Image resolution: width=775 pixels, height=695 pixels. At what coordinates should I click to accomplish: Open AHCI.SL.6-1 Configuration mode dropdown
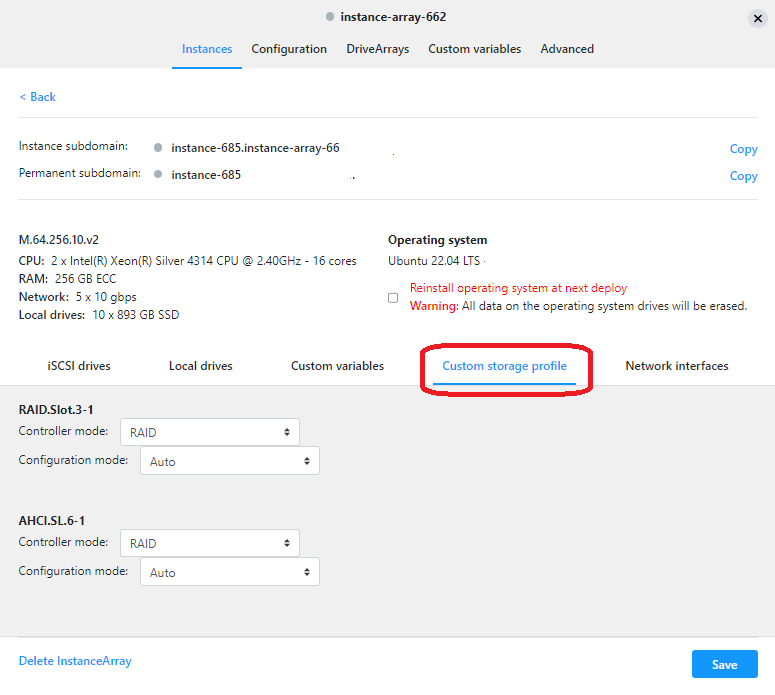(x=229, y=572)
